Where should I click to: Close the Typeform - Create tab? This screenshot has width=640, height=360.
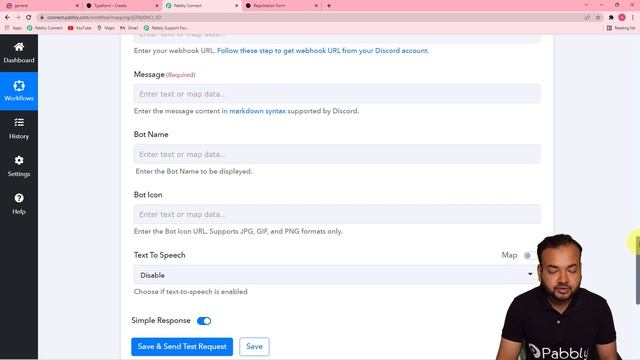click(157, 6)
